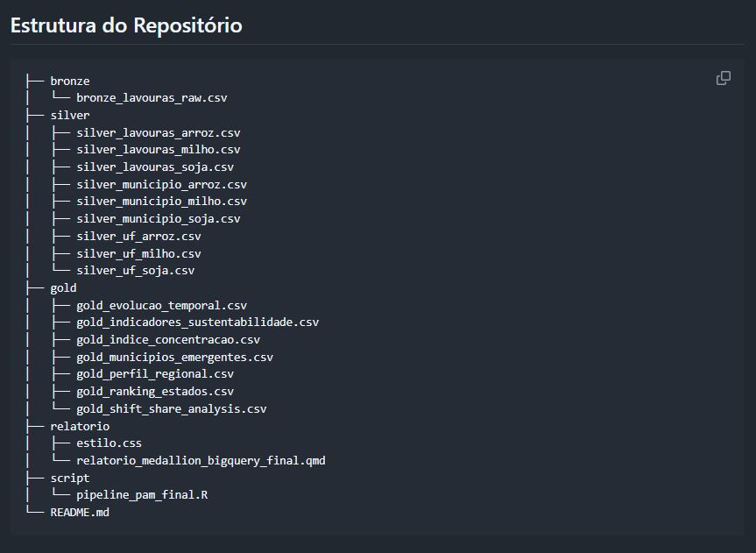The width and height of the screenshot is (756, 553).
Task: Select the bronze folder entry
Action: pos(69,81)
